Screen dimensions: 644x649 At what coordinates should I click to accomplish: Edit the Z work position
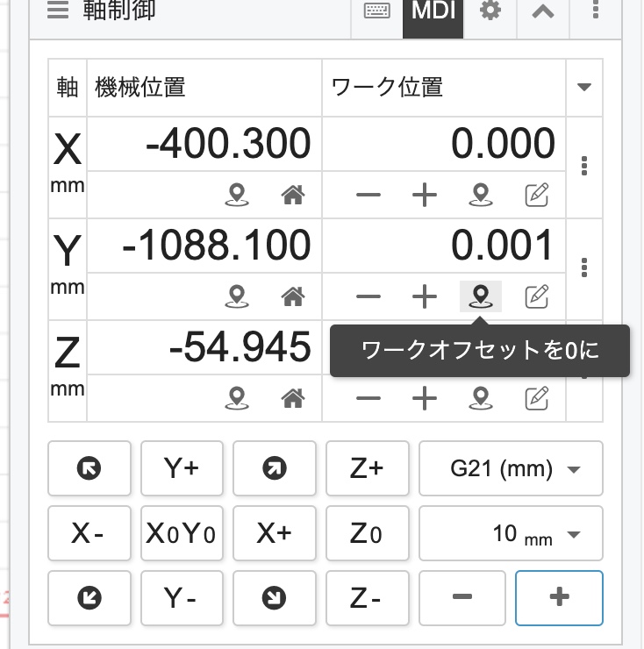tap(537, 398)
